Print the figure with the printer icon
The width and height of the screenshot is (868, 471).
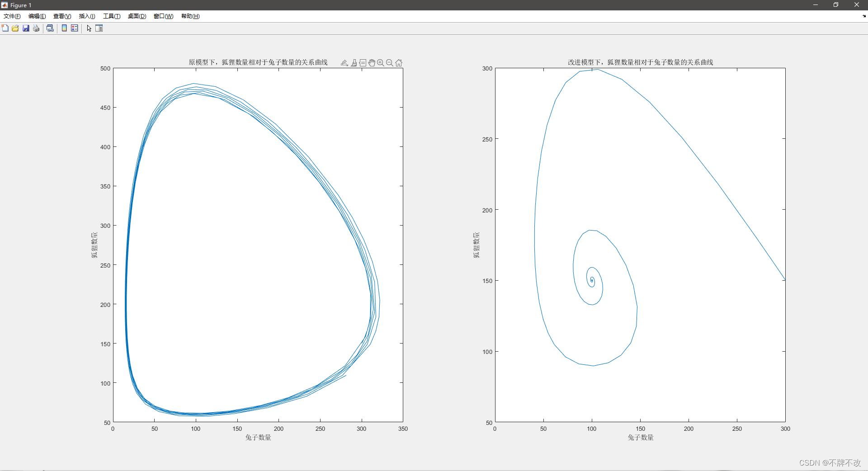[36, 28]
